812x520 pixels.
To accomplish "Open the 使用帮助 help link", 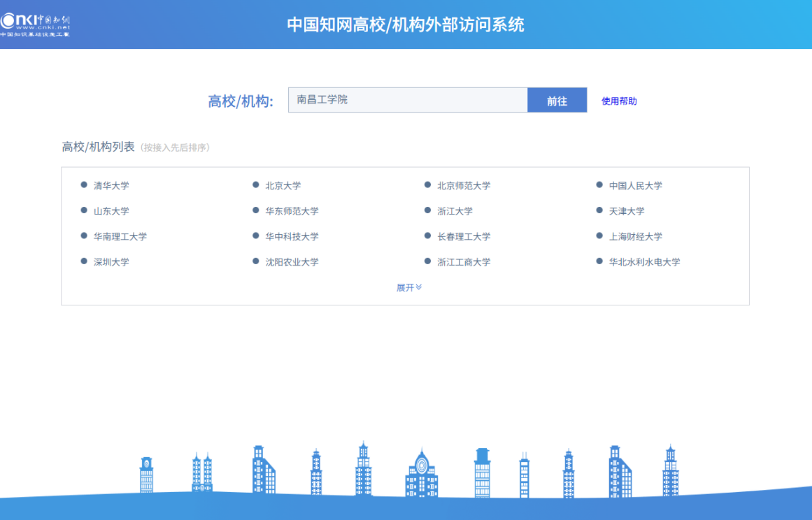I will click(x=619, y=101).
